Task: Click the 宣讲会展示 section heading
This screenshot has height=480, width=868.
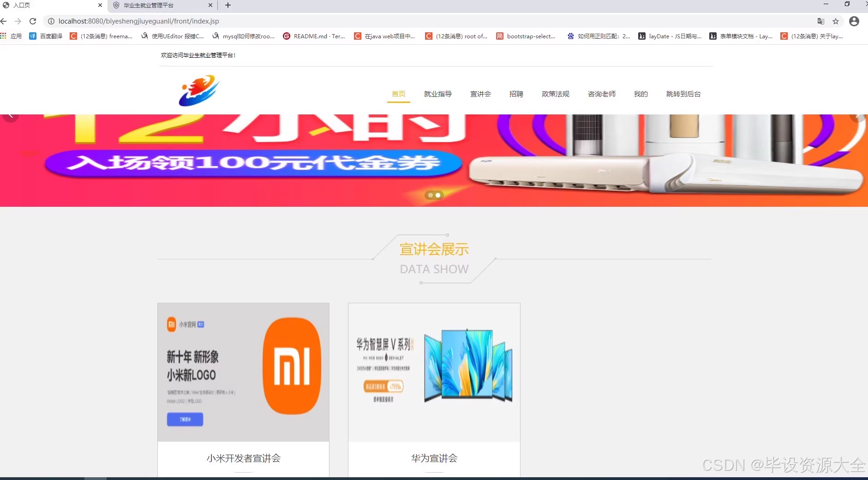Action: [434, 249]
